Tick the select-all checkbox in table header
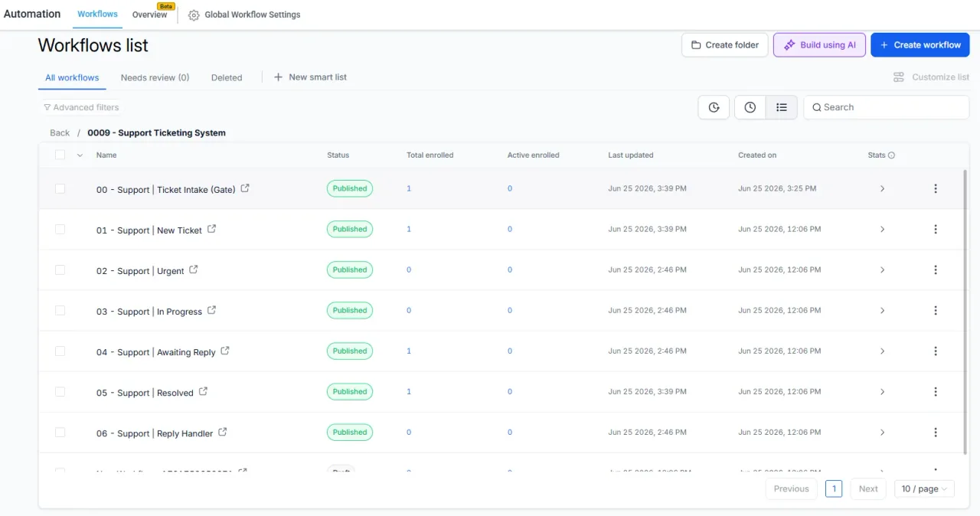The height and width of the screenshot is (516, 980). (x=60, y=155)
